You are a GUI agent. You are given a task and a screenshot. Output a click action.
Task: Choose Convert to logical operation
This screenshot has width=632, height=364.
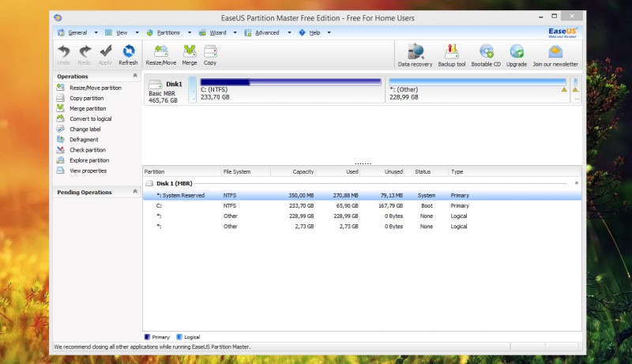[x=90, y=118]
